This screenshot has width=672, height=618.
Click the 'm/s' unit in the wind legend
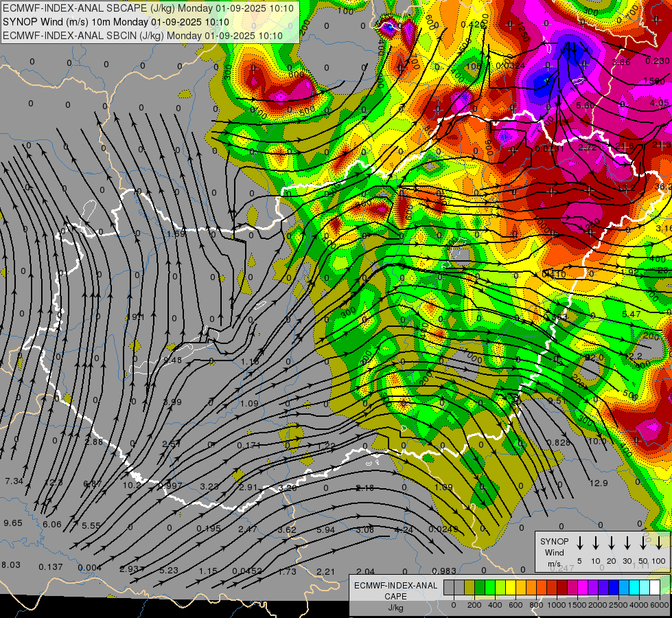554,563
